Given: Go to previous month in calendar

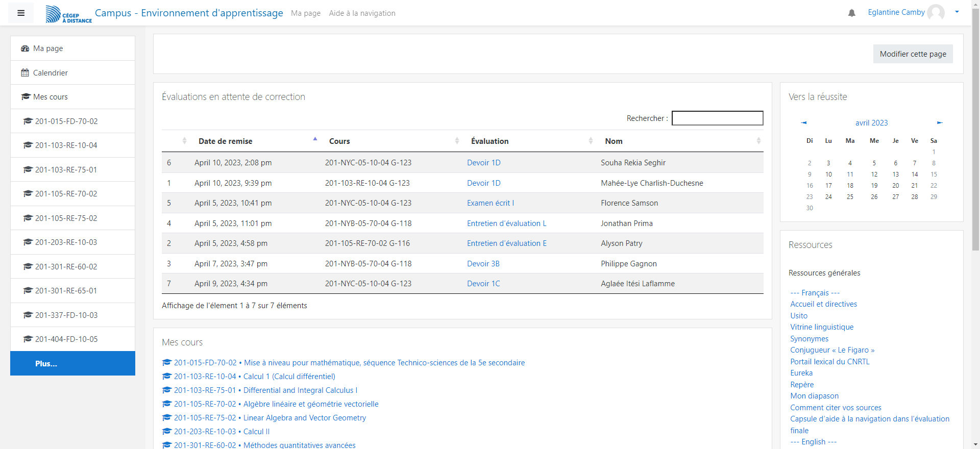Looking at the screenshot, I should coord(804,123).
